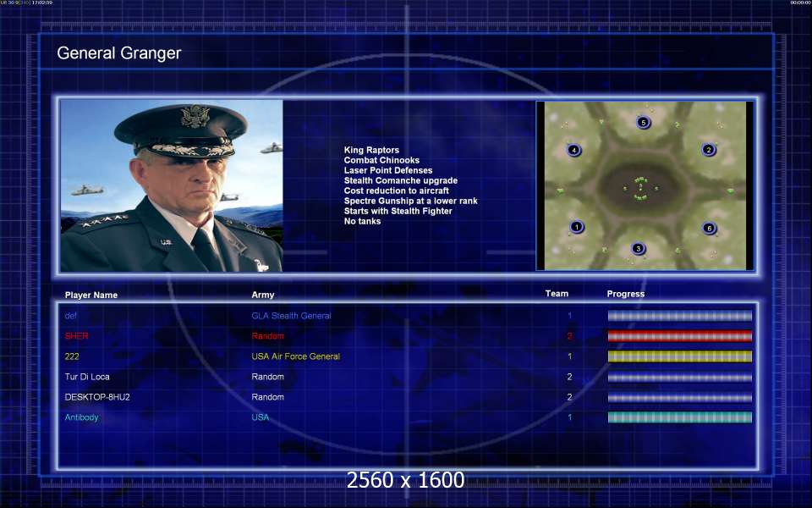Click 'USA Air Force General' army entry

[x=296, y=356]
